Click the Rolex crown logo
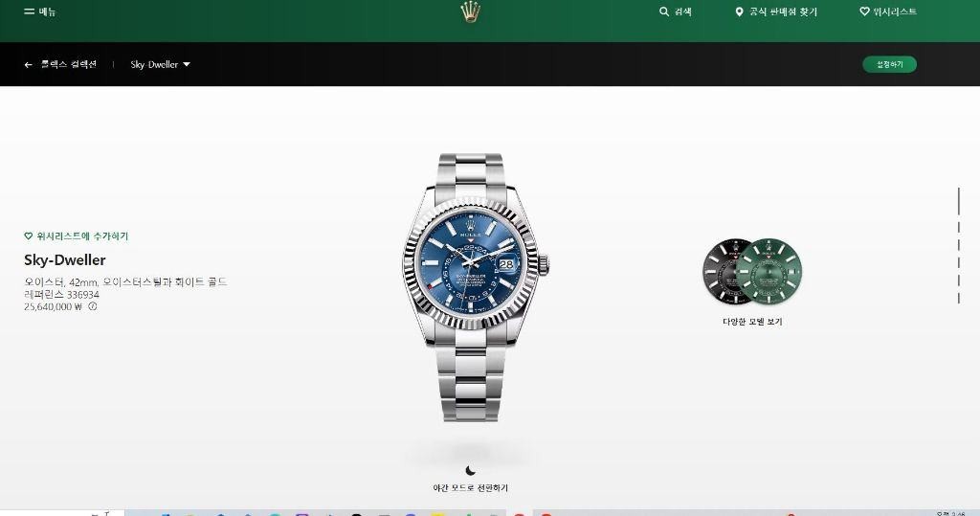Screen dimensions: 980x516 (x=470, y=11)
